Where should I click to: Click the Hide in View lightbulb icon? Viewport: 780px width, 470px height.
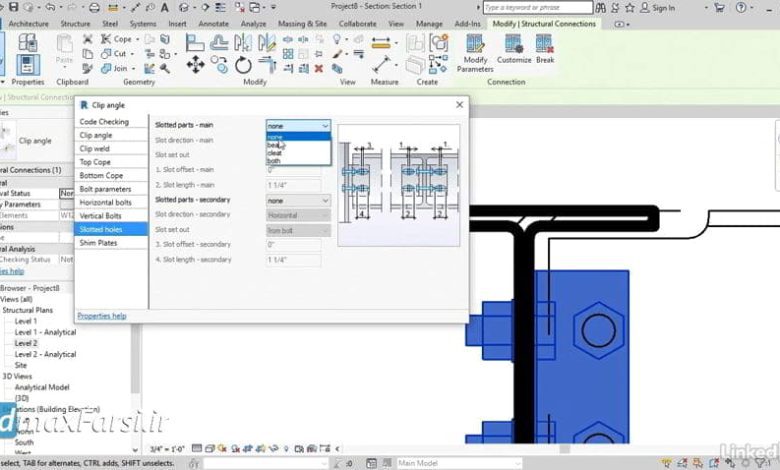337,39
